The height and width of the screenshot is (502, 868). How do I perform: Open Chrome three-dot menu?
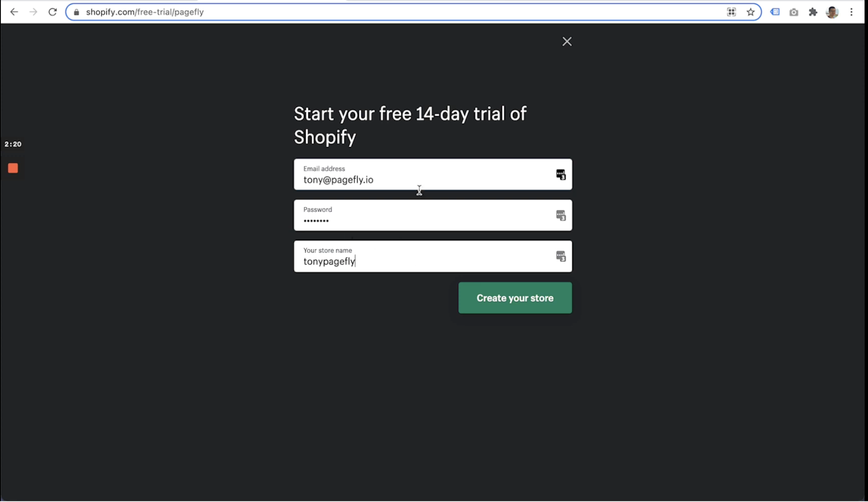pyautogui.click(x=851, y=12)
